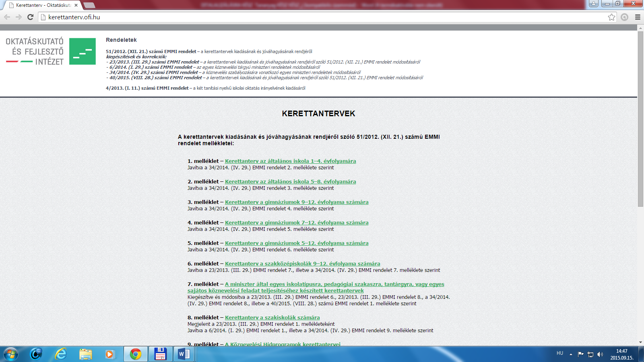Click the Chrome user profile button in title bar

(x=593, y=4)
